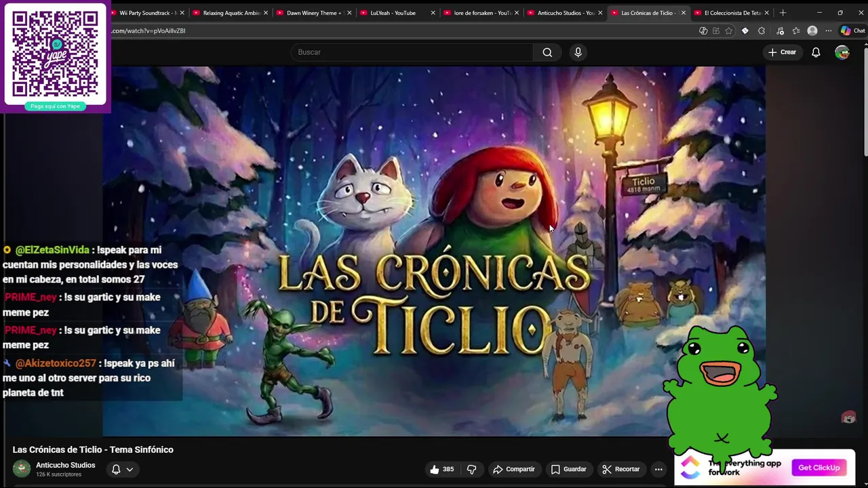Add page to browser favorites star
The height and width of the screenshot is (488, 868).
729,30
